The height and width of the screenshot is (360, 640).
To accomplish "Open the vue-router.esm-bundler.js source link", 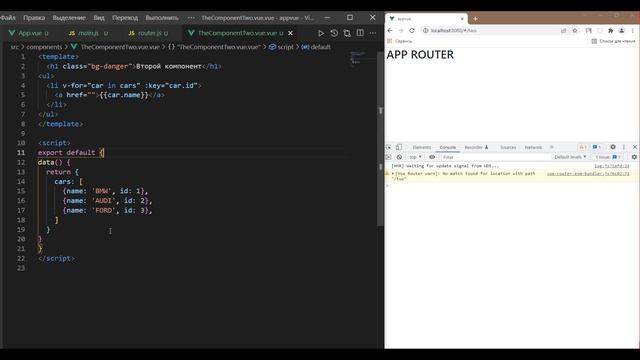I will click(588, 173).
